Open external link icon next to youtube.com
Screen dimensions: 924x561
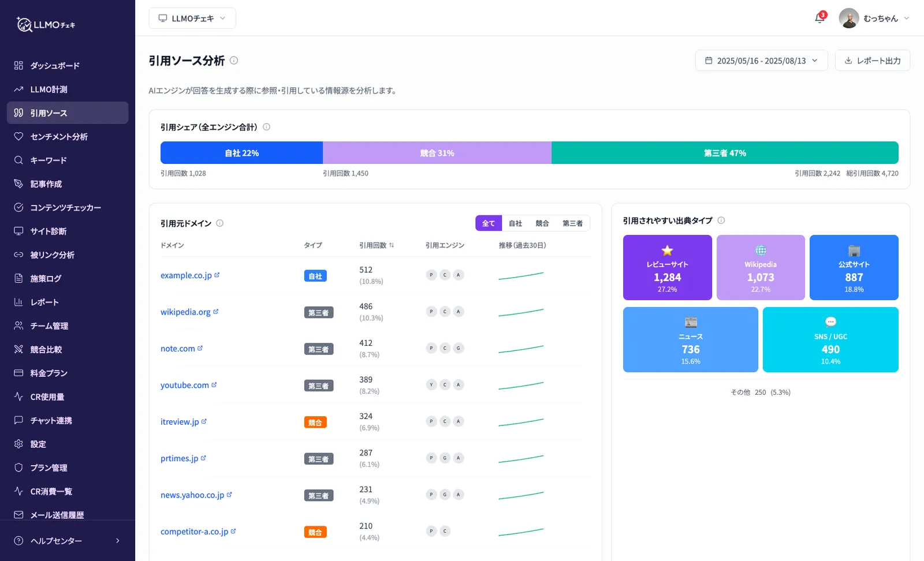214,385
